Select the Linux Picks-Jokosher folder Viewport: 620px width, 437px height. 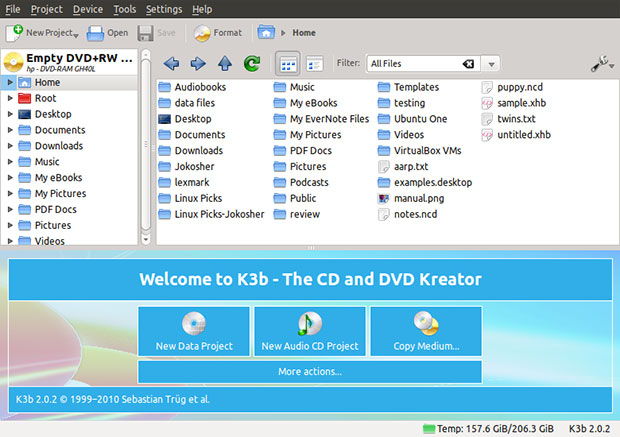pyautogui.click(x=211, y=214)
